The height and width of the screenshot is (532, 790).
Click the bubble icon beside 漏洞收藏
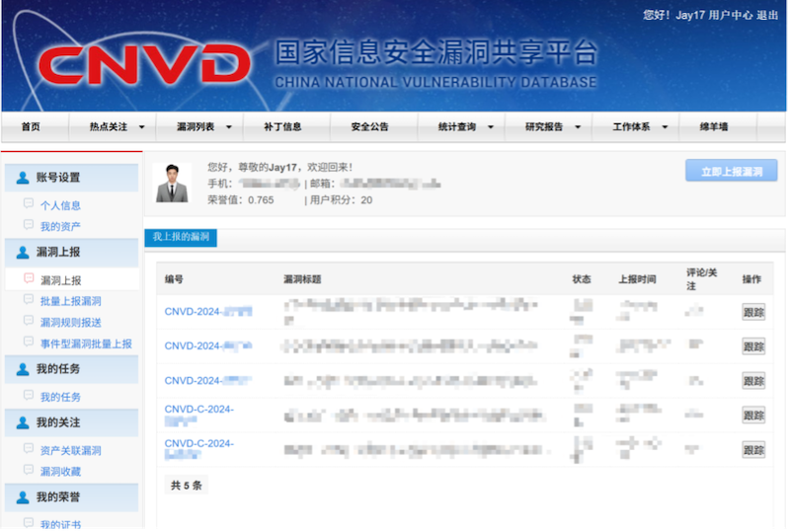click(x=29, y=470)
